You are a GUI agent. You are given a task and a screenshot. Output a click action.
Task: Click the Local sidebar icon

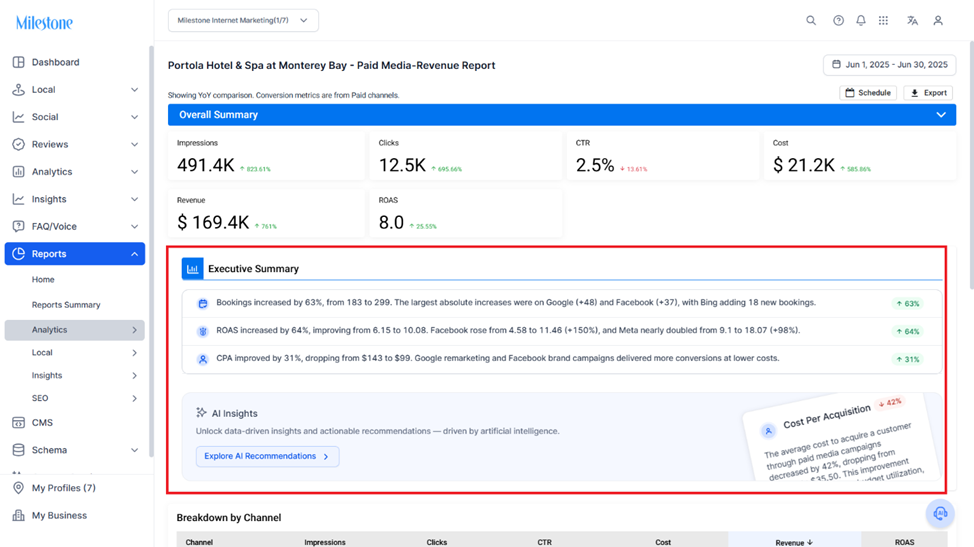pos(19,89)
